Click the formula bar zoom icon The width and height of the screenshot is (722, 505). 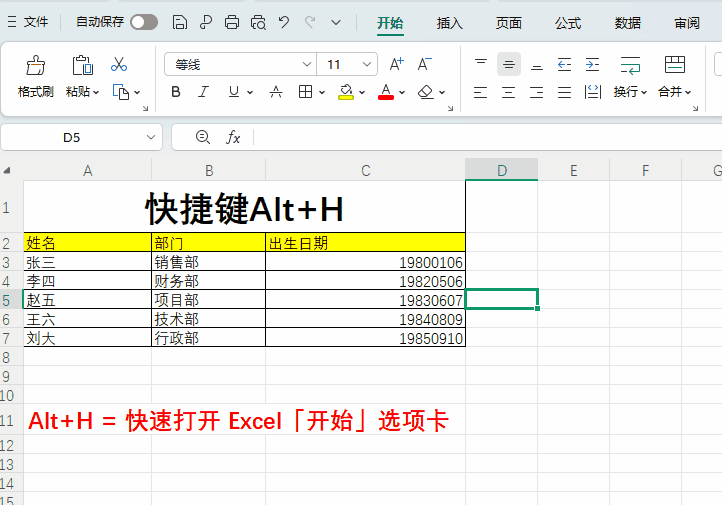203,137
